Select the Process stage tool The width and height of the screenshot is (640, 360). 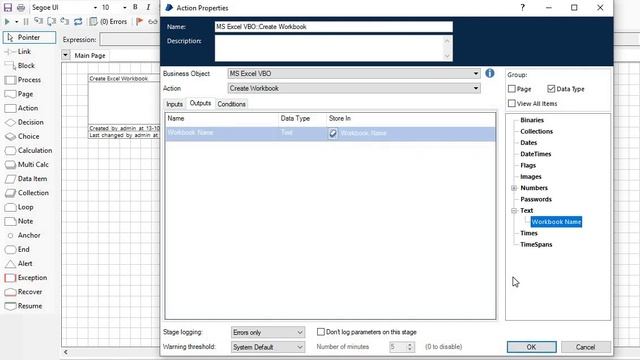(23, 80)
